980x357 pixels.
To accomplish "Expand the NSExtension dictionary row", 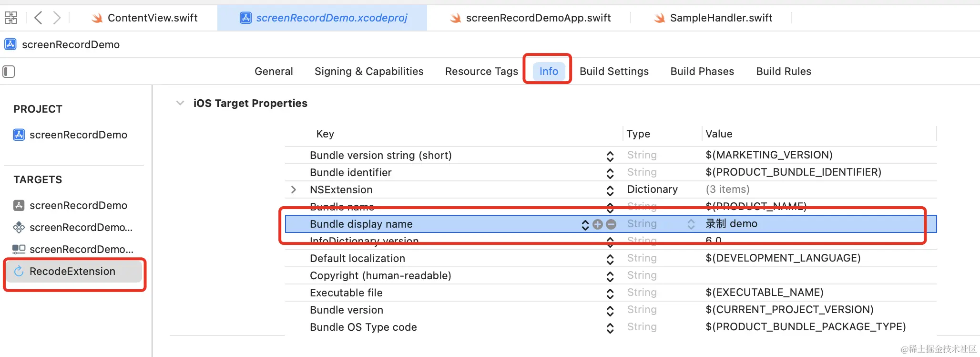I will point(294,190).
